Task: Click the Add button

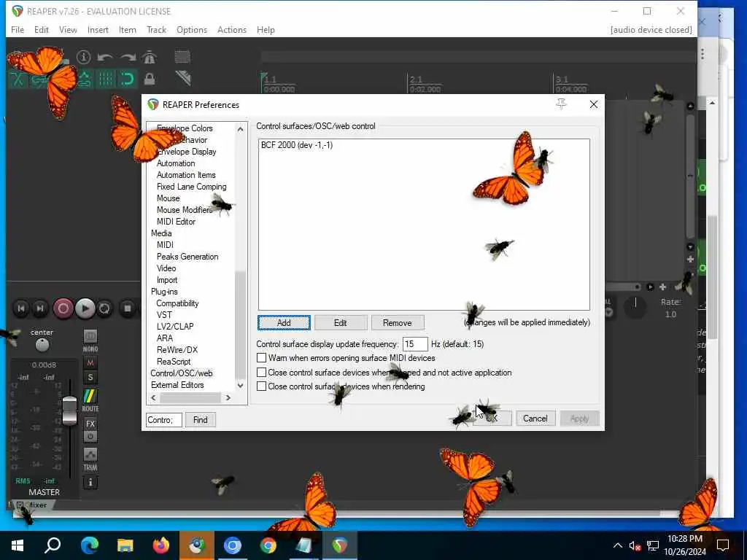Action: point(284,323)
